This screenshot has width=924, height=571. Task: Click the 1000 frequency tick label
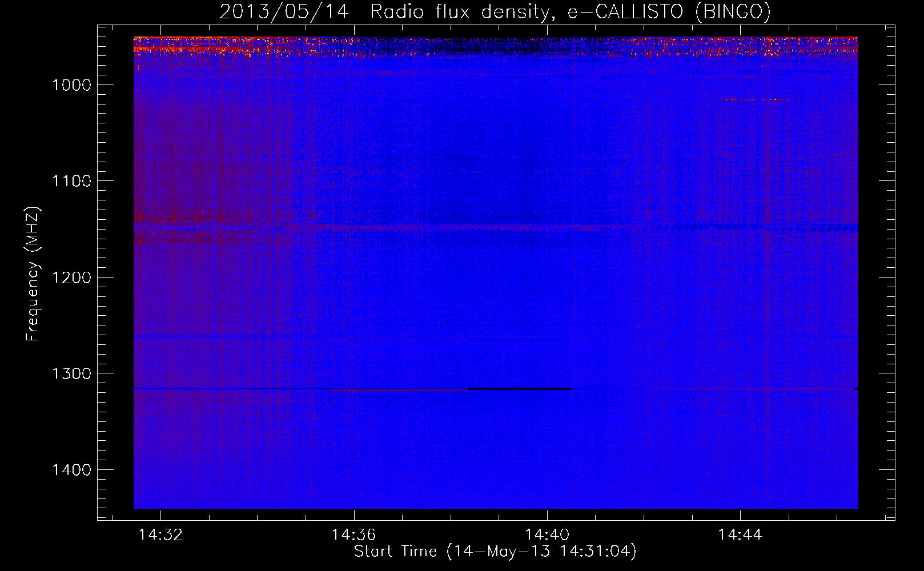click(71, 85)
